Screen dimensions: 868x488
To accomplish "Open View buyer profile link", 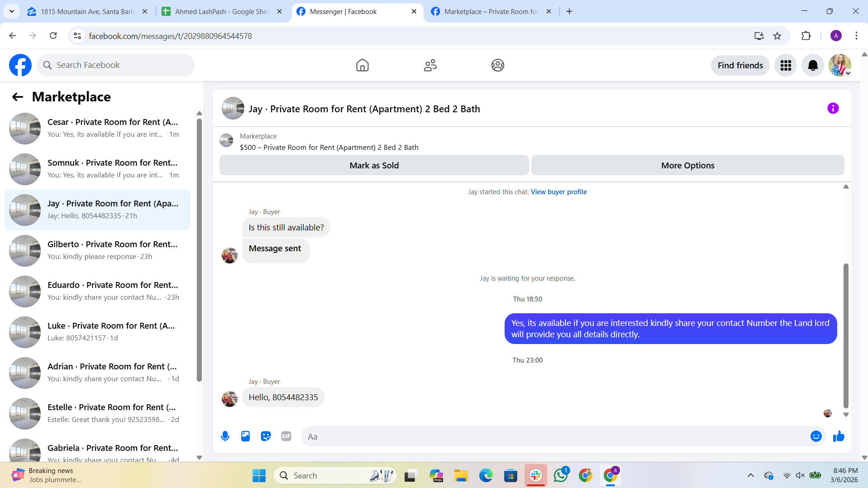I will (558, 192).
